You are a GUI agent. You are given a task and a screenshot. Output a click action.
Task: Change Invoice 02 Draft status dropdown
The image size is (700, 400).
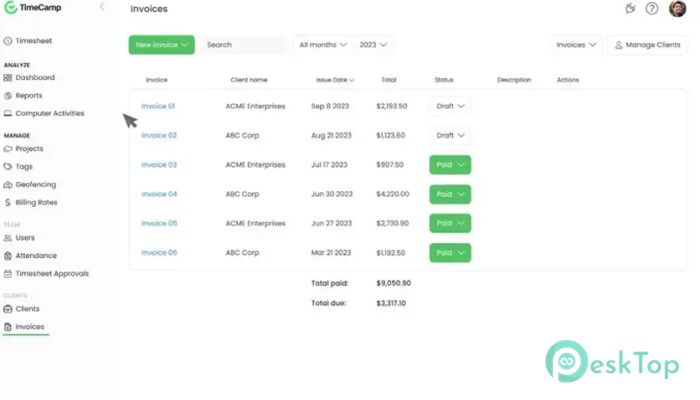(450, 135)
